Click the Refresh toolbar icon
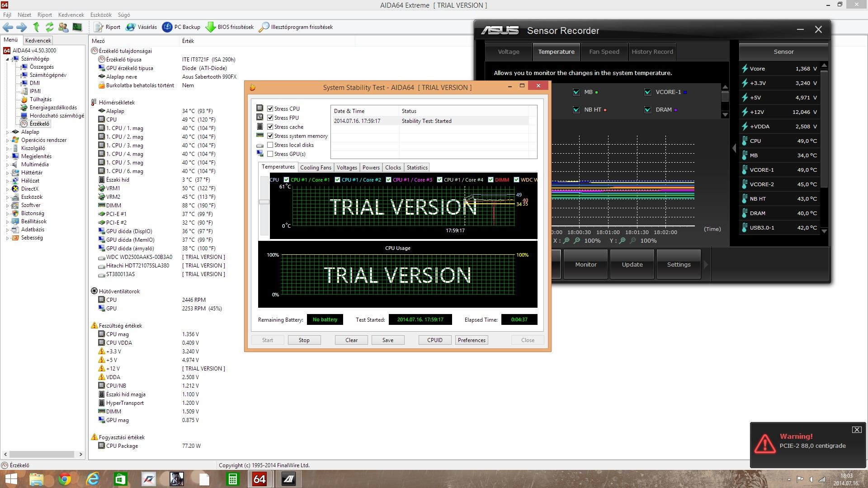The height and width of the screenshot is (488, 868). [x=50, y=27]
